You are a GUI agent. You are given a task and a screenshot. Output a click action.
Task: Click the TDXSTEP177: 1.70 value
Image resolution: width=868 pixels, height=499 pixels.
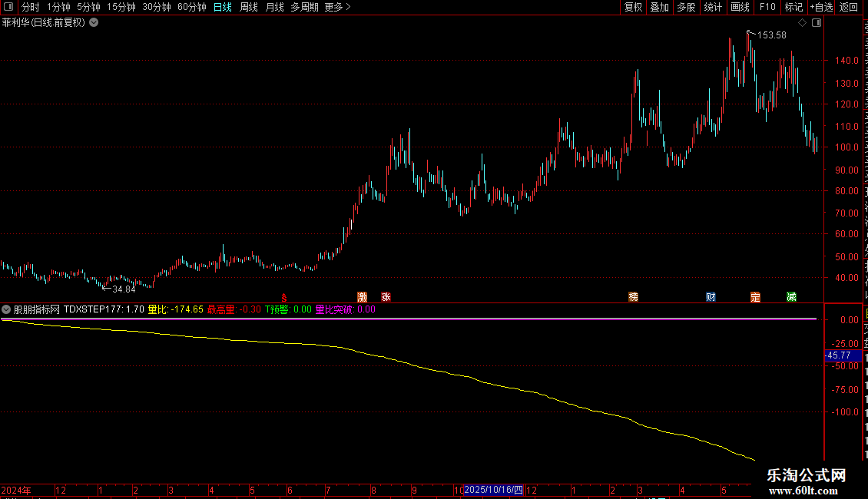104,309
